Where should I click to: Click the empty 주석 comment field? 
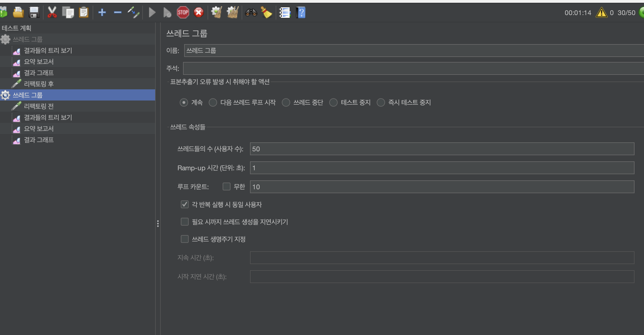[413, 68]
